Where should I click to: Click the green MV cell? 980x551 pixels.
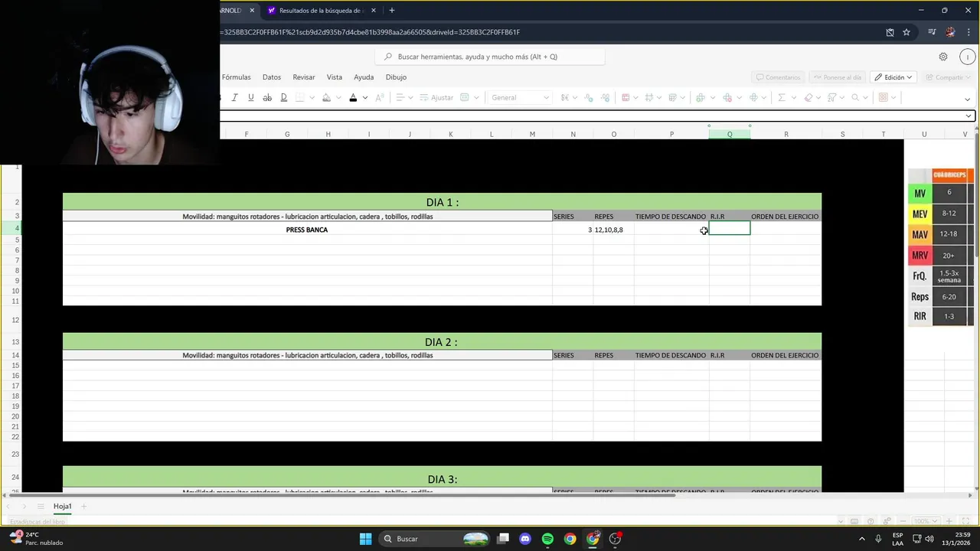(x=920, y=194)
